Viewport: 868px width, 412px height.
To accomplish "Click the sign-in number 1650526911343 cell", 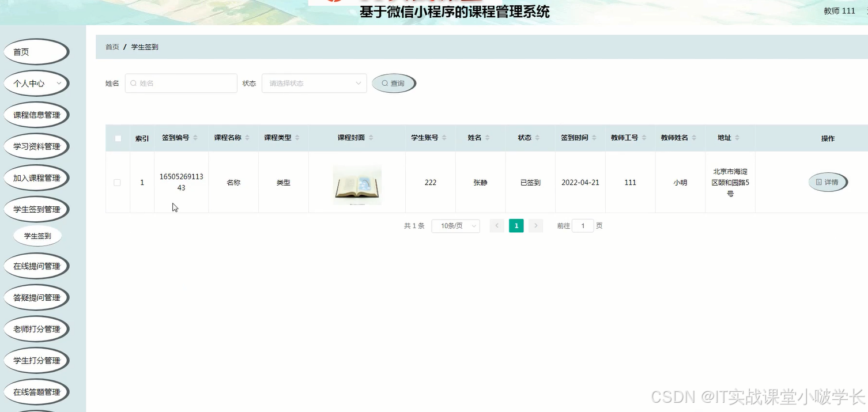I will 182,183.
